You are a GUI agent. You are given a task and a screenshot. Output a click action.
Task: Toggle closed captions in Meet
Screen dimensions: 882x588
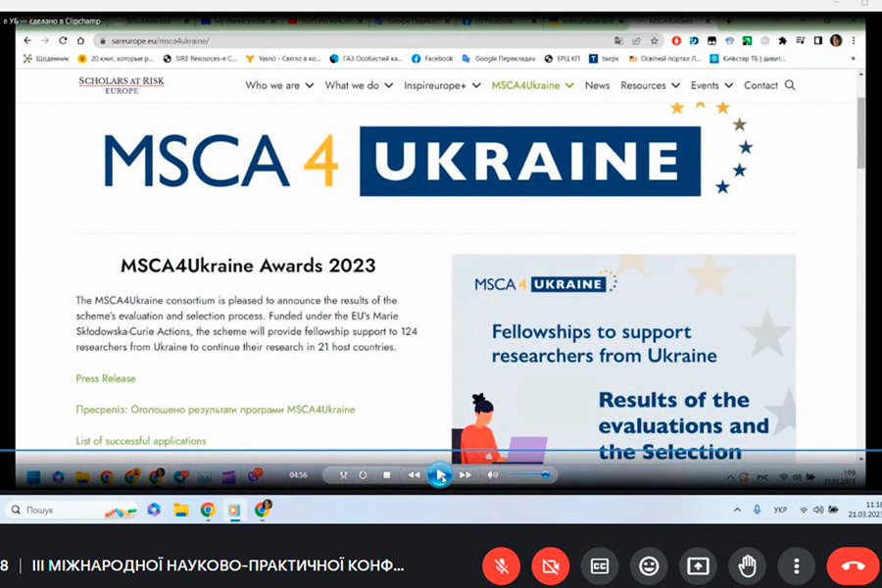point(600,566)
